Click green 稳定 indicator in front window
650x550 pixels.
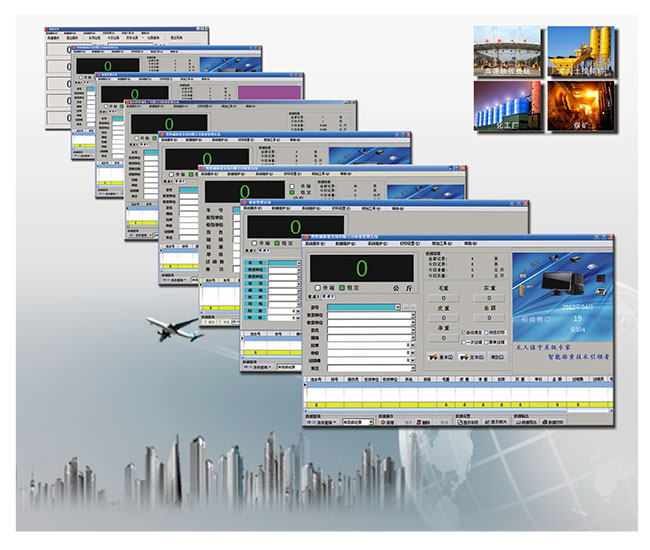(342, 287)
